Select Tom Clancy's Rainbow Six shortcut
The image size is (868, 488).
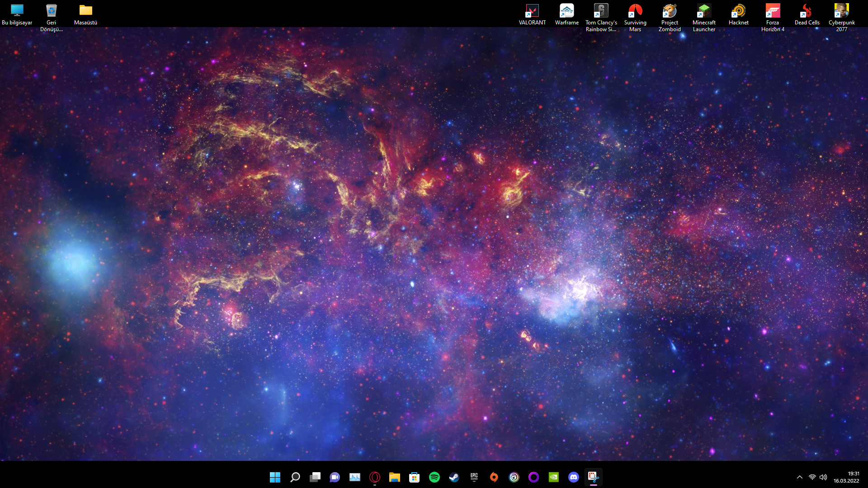click(601, 18)
